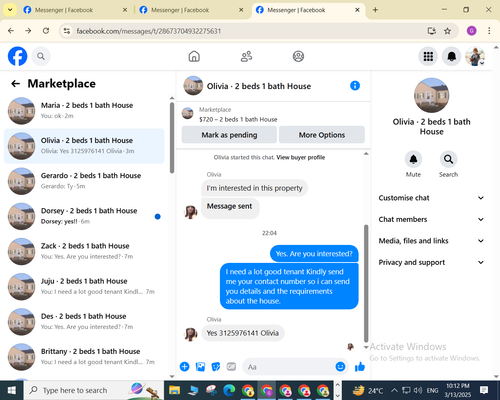Screen dimensions: 500x400
Task: Click the browser back arrow
Action: pyautogui.click(x=11, y=31)
